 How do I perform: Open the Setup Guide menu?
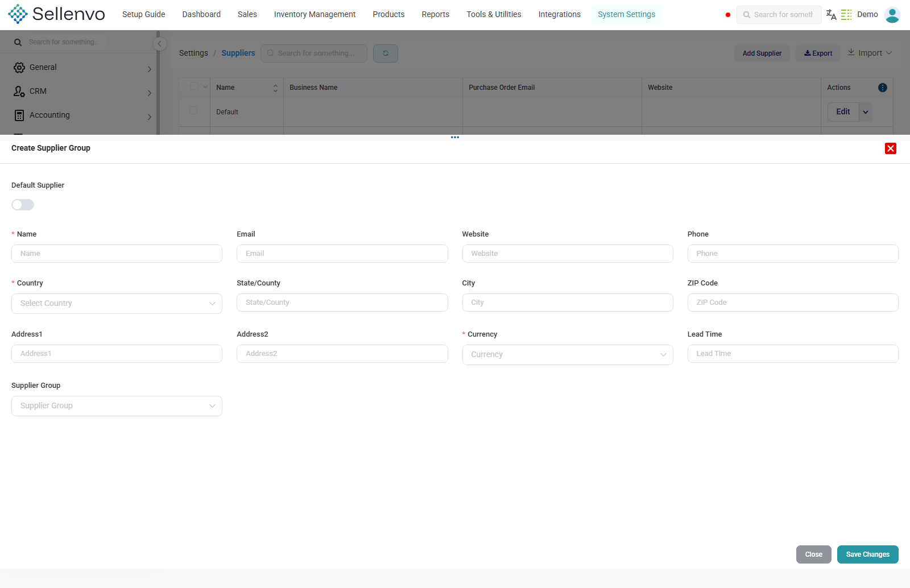tap(144, 14)
